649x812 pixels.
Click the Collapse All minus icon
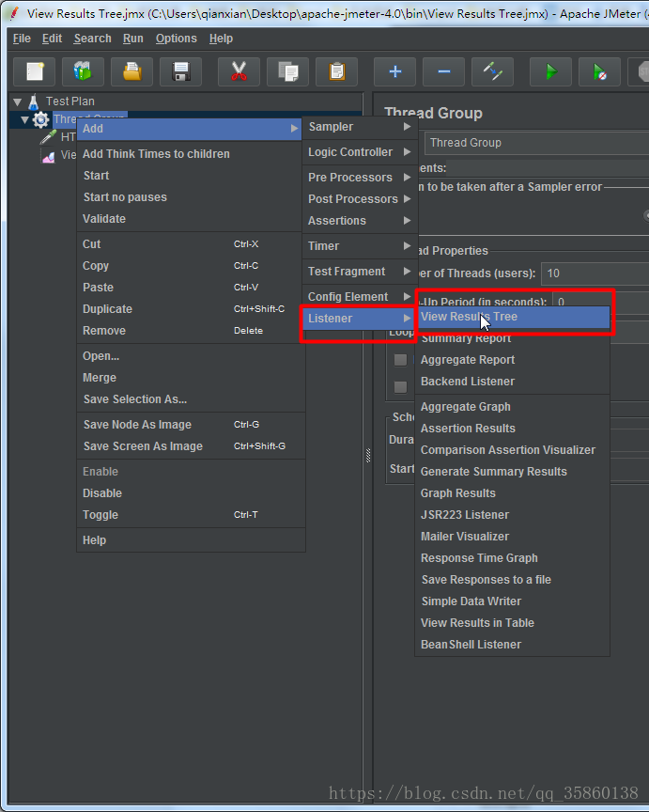[443, 71]
